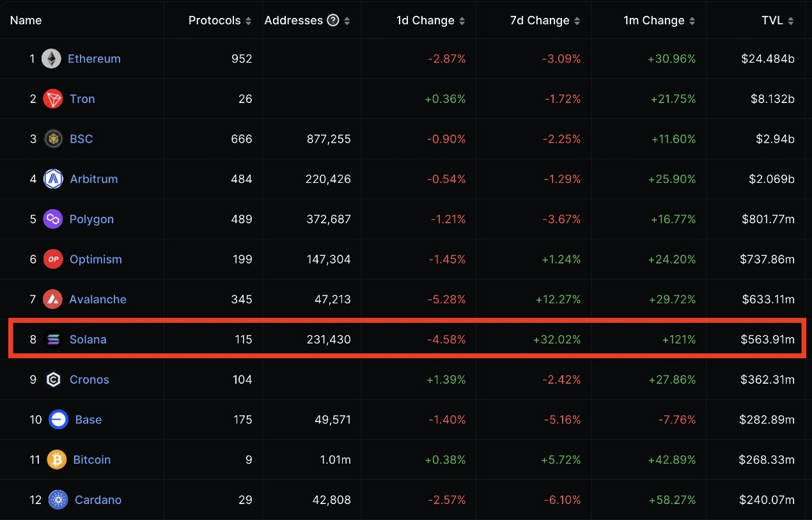Click Base's addresses count 49,571

(331, 420)
